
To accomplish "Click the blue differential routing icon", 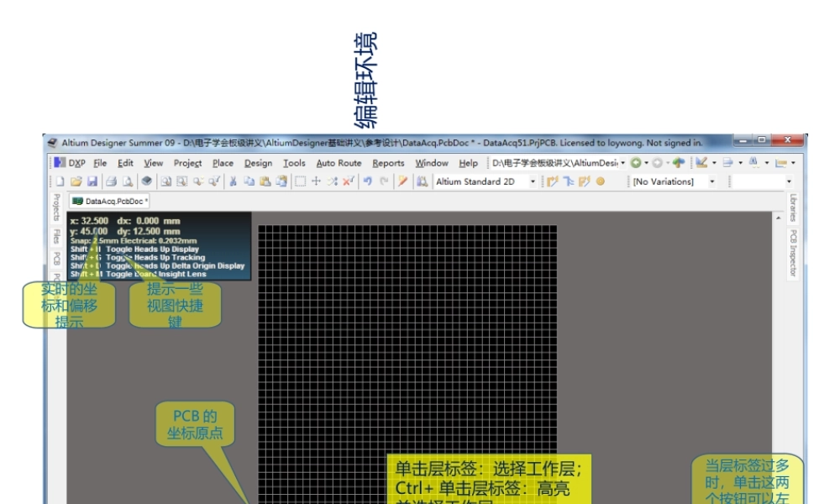I will (569, 181).
